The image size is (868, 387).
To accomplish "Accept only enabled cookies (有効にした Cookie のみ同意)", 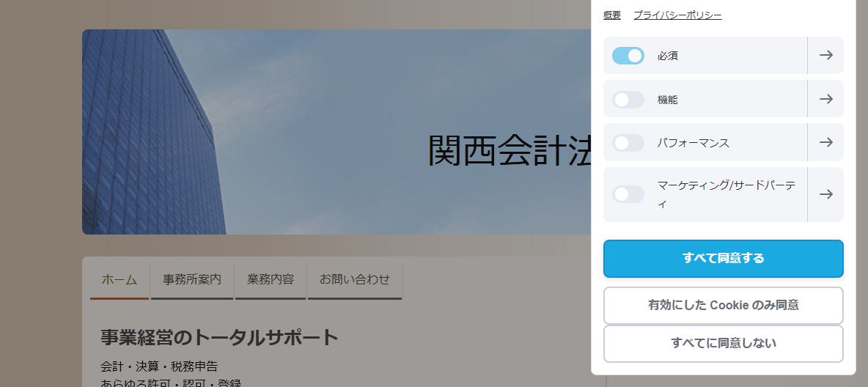I will pyautogui.click(x=723, y=305).
